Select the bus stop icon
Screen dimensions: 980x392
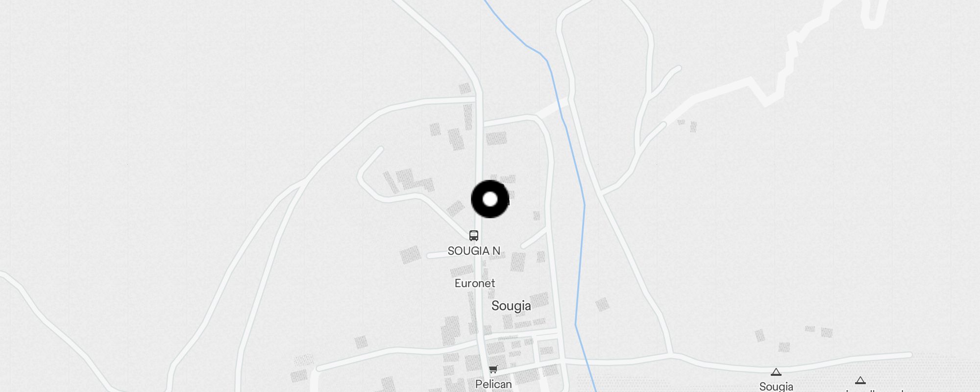coord(474,236)
